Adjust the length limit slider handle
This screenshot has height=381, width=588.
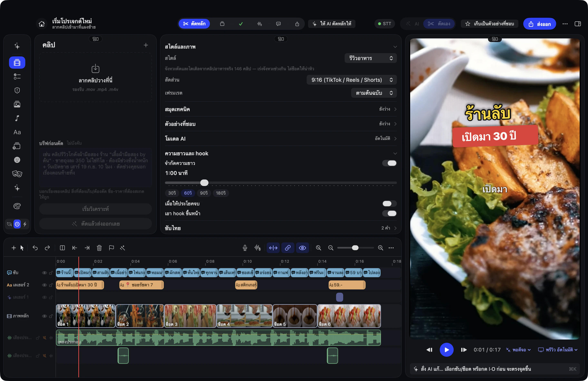[x=204, y=183]
